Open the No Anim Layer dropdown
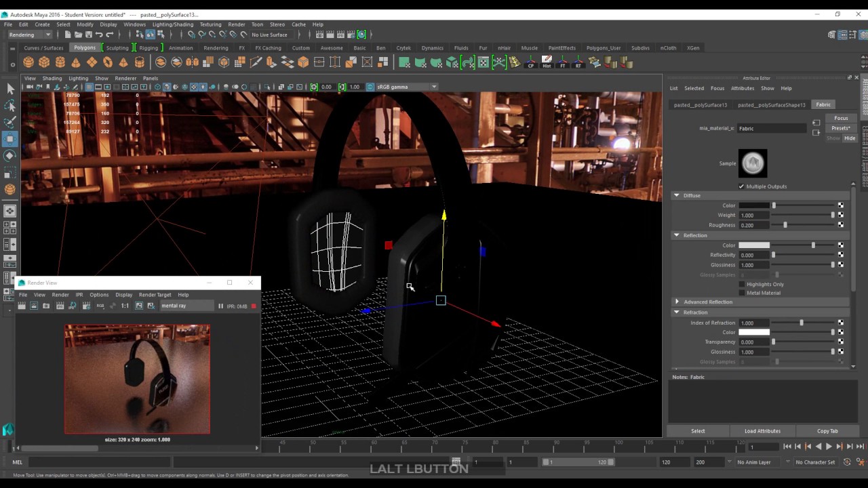 point(756,462)
